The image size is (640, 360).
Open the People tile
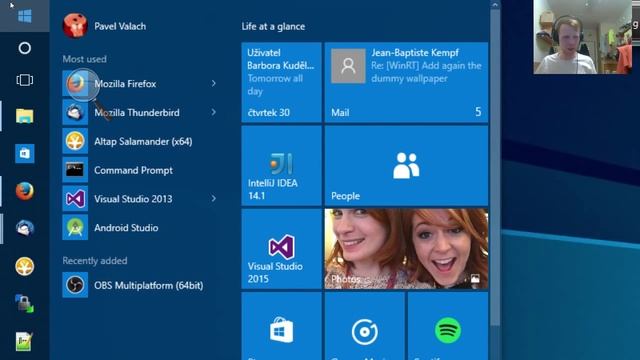coord(406,166)
